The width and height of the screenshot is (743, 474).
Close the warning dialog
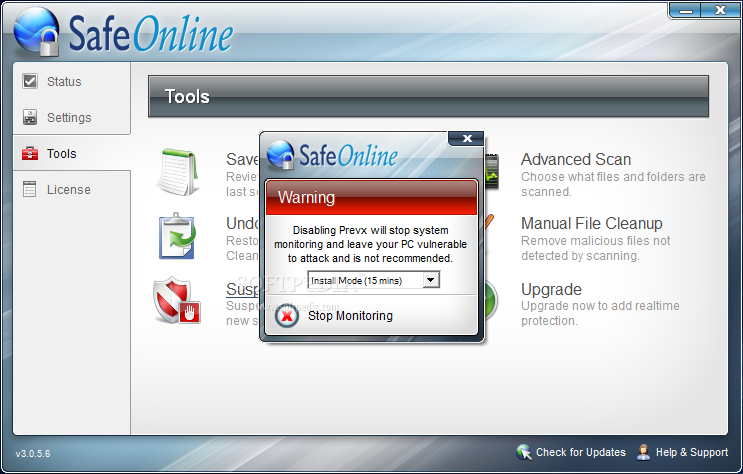pyautogui.click(x=467, y=138)
